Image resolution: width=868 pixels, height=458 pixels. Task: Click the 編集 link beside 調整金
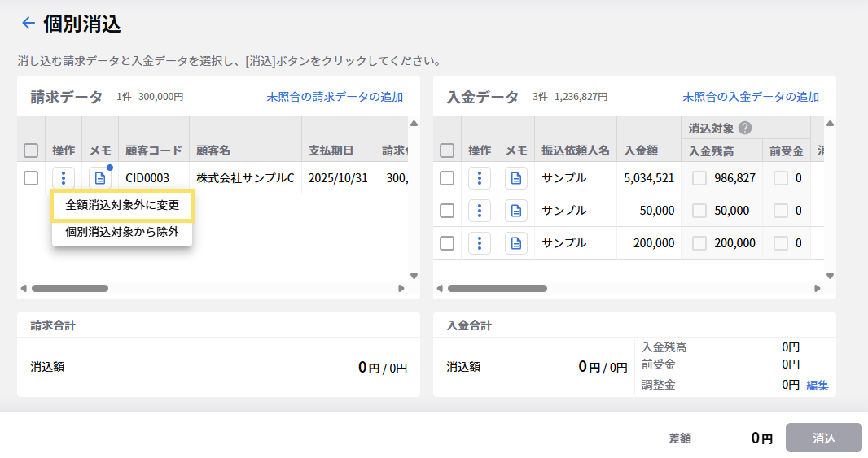818,386
